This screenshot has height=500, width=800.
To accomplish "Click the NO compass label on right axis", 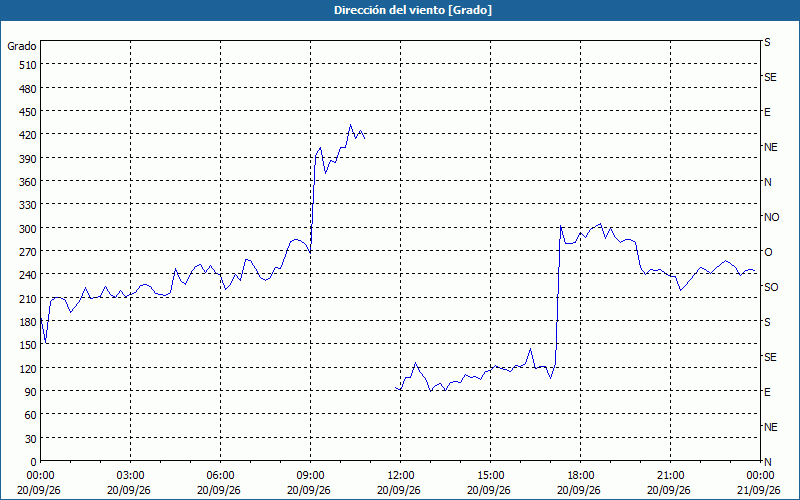I will click(771, 217).
